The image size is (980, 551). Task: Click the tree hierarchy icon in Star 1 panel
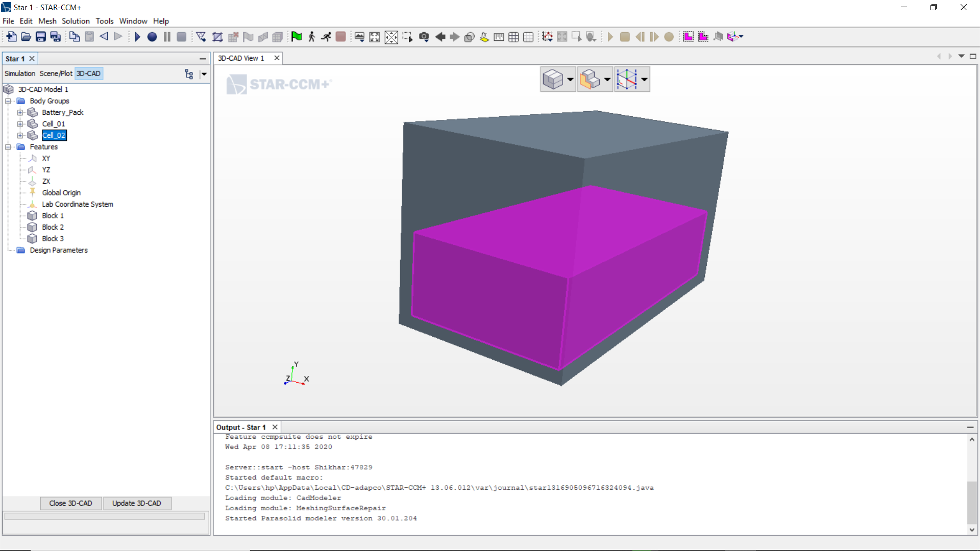(x=189, y=74)
